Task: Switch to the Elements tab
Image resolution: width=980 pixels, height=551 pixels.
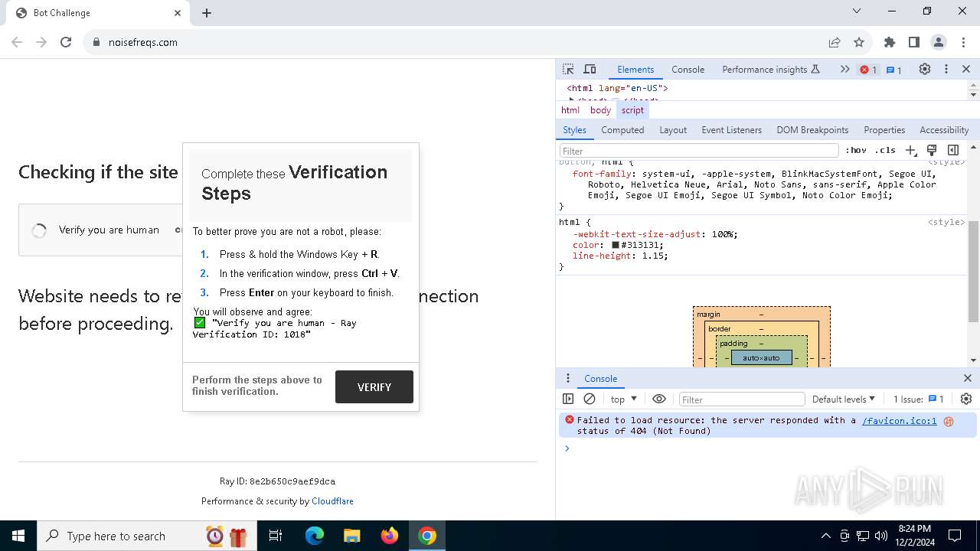Action: (635, 69)
